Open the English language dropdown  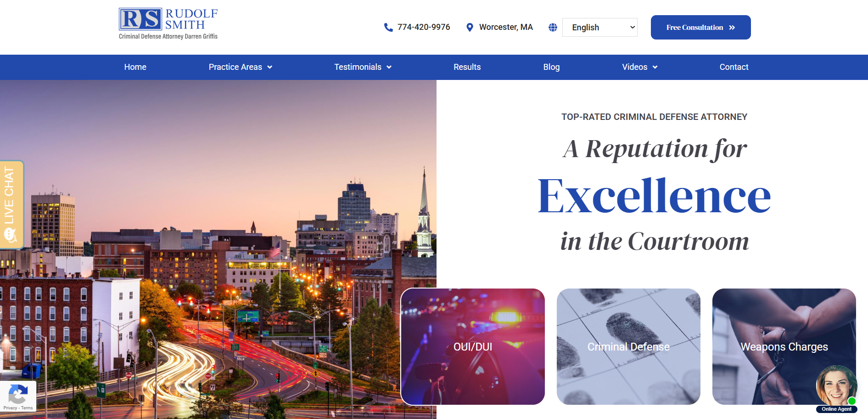point(599,28)
